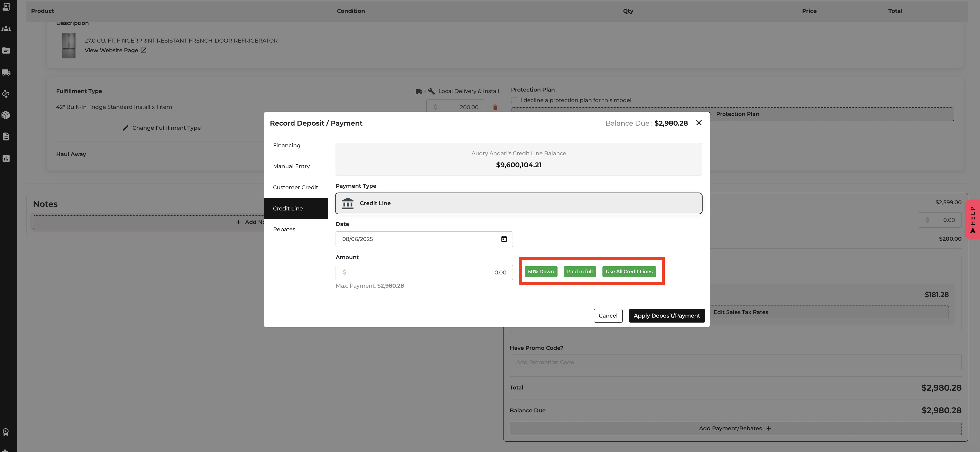Click the refrigerator product thumbnail

pos(69,45)
